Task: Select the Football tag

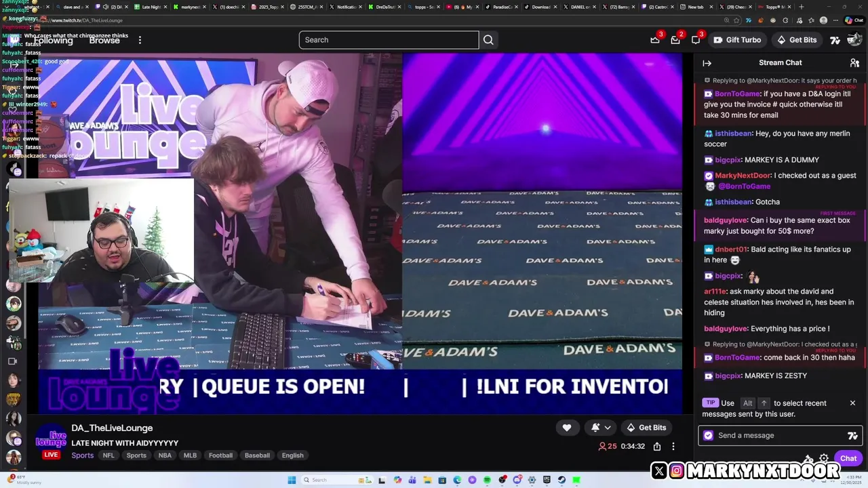Action: click(220, 455)
